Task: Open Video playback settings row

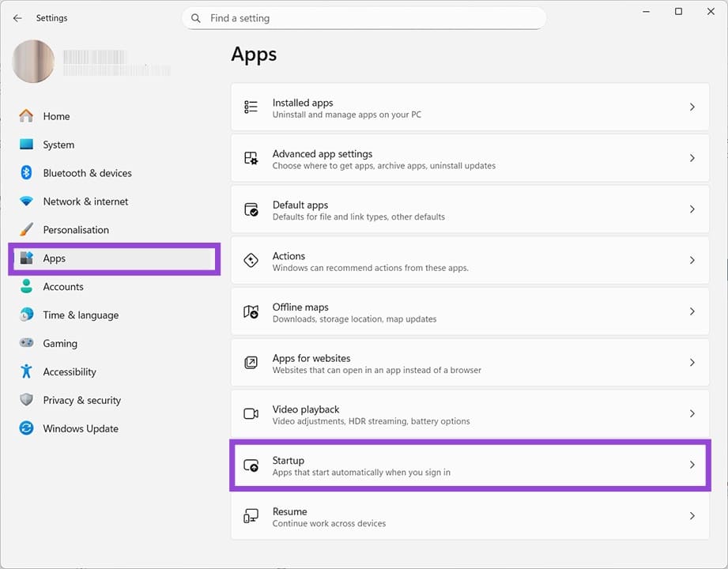Action: [x=470, y=414]
